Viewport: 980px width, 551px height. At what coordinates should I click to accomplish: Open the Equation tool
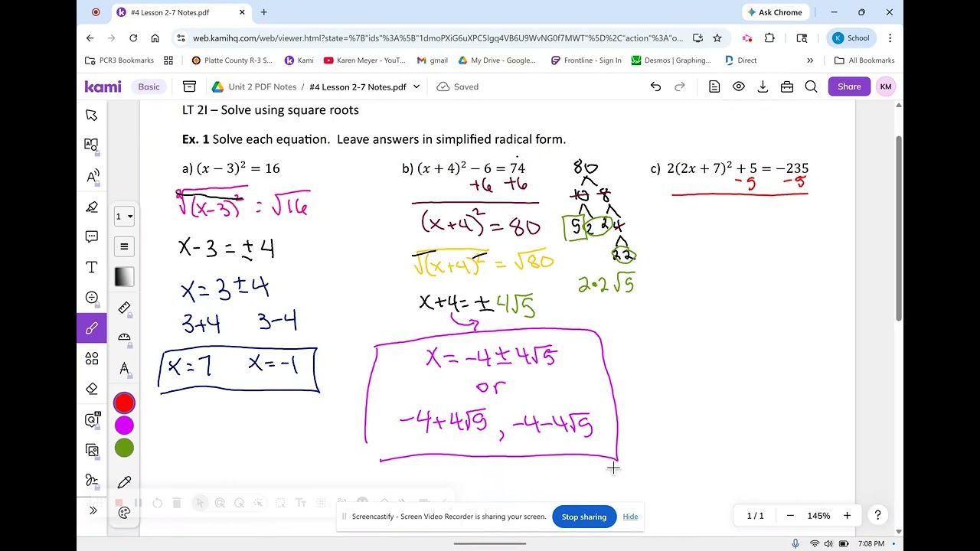point(92,298)
